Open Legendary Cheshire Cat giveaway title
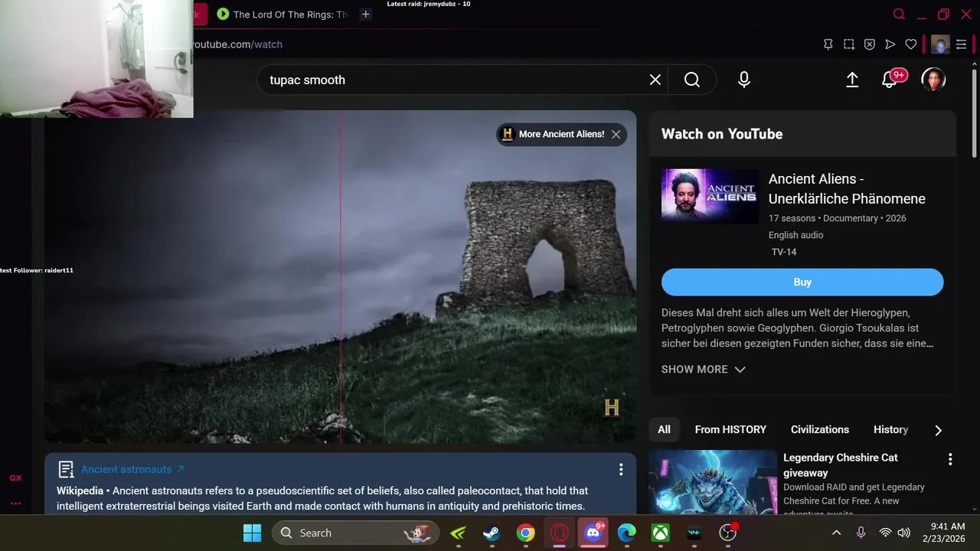Image resolution: width=980 pixels, height=551 pixels. coord(841,465)
